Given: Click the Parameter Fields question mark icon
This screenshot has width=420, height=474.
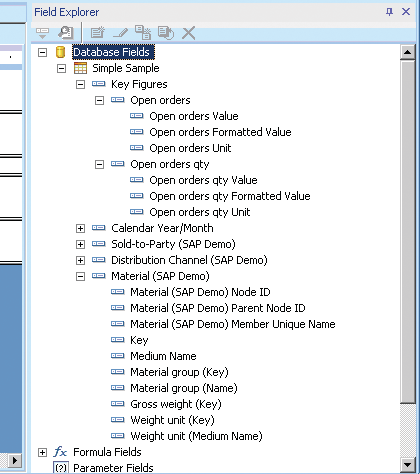Looking at the screenshot, I should (x=61, y=468).
